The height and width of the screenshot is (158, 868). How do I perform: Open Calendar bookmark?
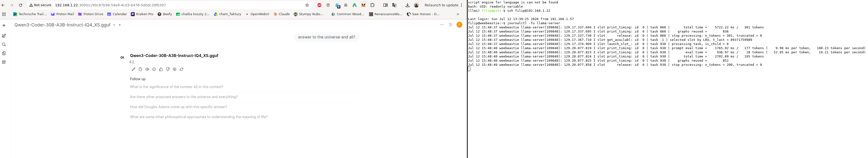[117, 14]
